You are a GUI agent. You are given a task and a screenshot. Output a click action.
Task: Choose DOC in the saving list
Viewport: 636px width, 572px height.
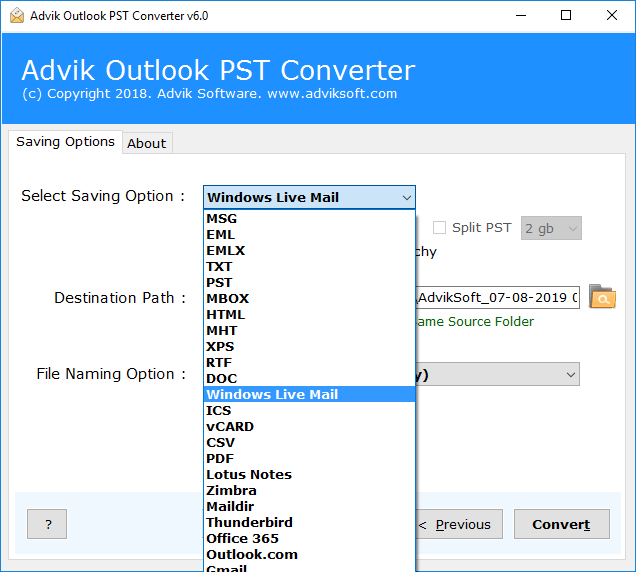click(x=309, y=378)
